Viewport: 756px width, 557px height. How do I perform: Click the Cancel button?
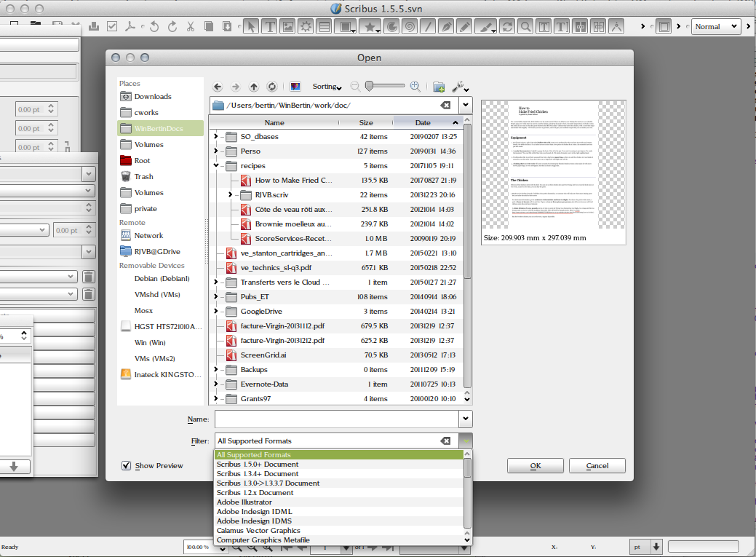[597, 466]
